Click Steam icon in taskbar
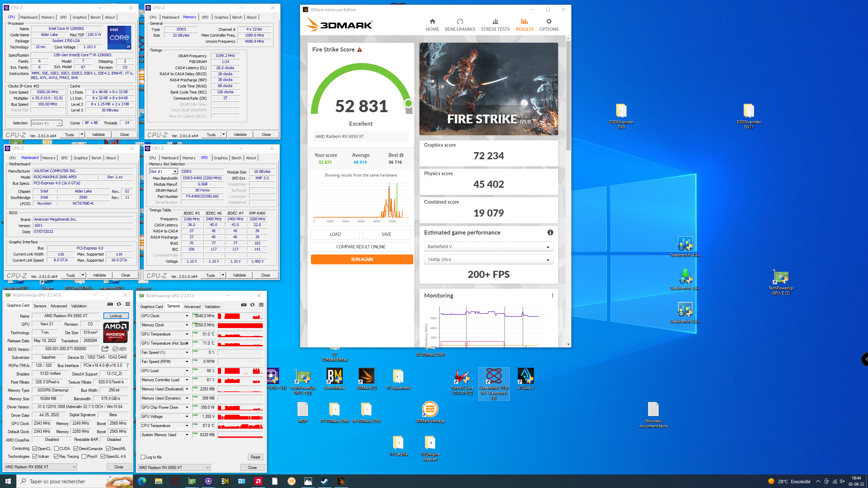The image size is (868, 488). pos(324,481)
